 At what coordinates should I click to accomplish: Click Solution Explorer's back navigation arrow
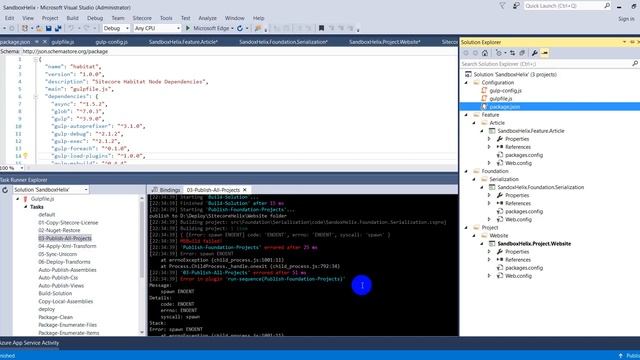[466, 53]
